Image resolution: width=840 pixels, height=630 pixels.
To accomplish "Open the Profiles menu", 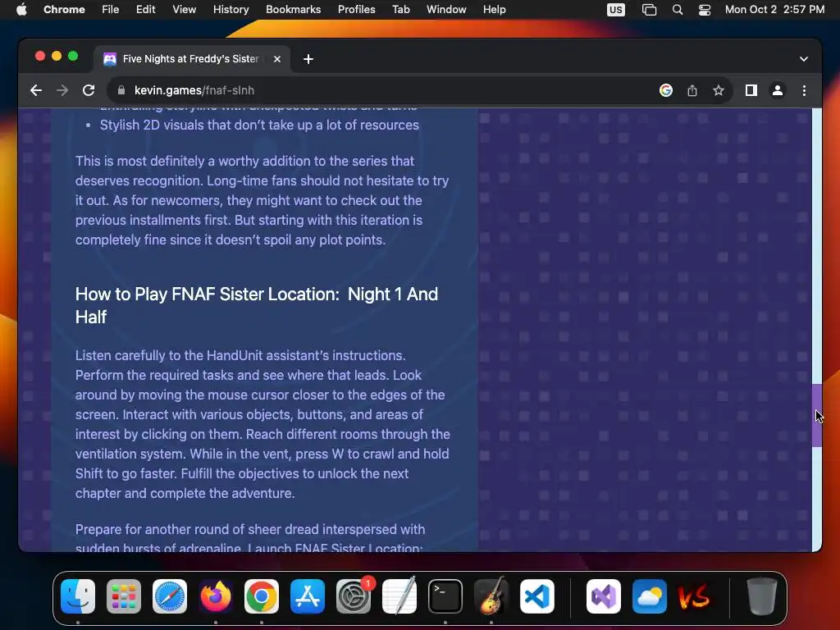I will (x=356, y=10).
